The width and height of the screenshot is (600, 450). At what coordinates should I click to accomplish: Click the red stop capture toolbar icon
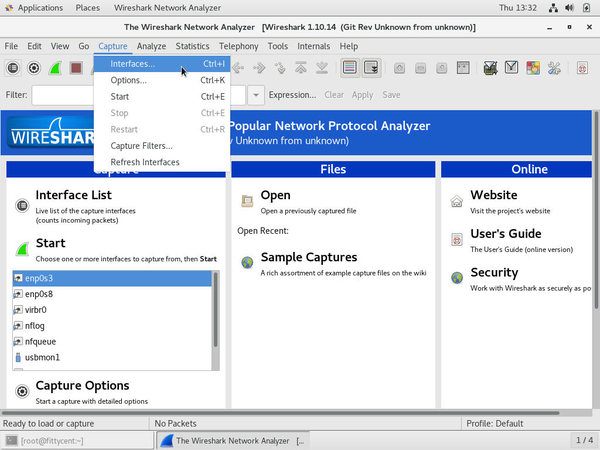point(76,68)
